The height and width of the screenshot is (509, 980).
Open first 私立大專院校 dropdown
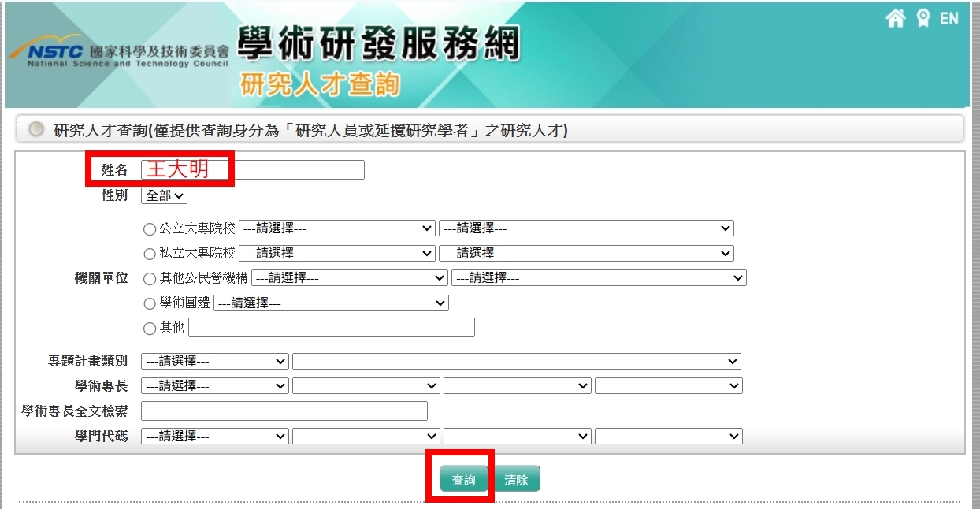pos(337,254)
